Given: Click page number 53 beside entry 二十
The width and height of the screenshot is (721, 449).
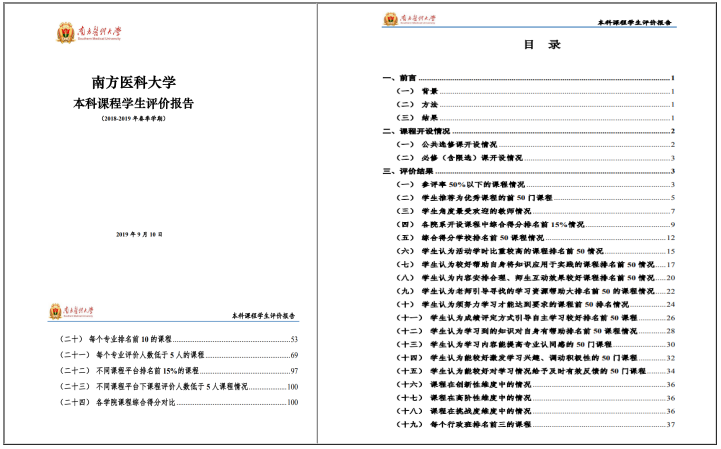Looking at the screenshot, I should tap(294, 340).
